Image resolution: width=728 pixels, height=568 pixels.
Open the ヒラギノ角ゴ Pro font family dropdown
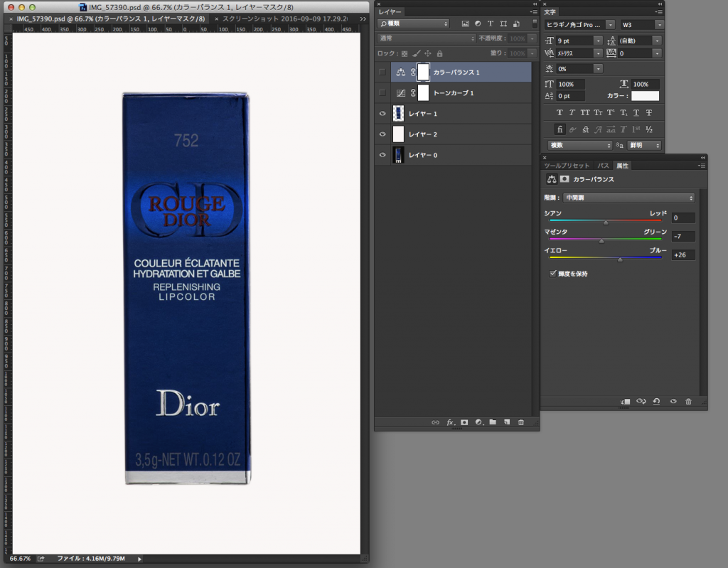click(580, 25)
